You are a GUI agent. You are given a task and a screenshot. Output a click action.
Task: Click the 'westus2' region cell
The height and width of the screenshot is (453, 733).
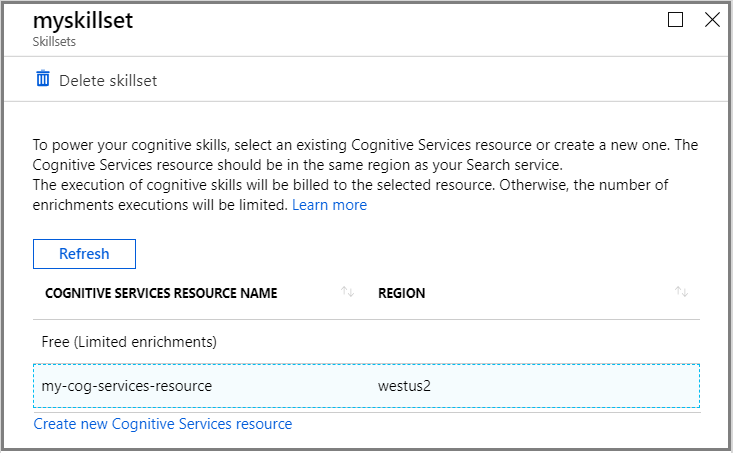[403, 385]
